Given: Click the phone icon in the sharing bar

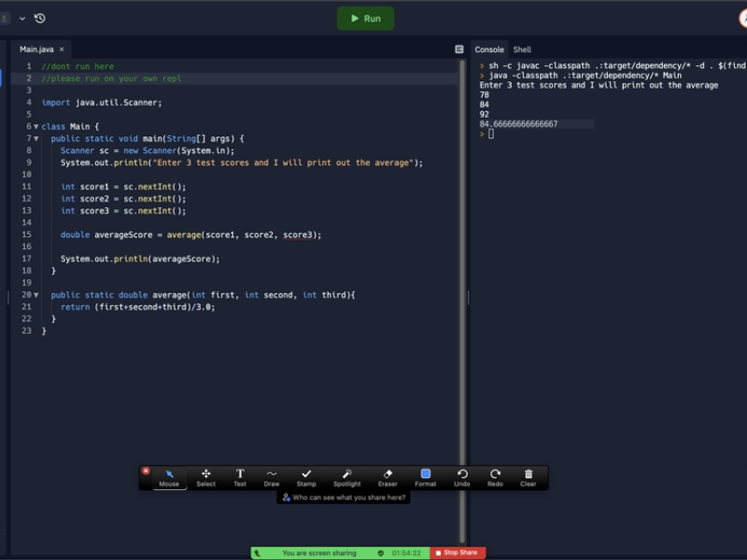Looking at the screenshot, I should click(x=258, y=553).
